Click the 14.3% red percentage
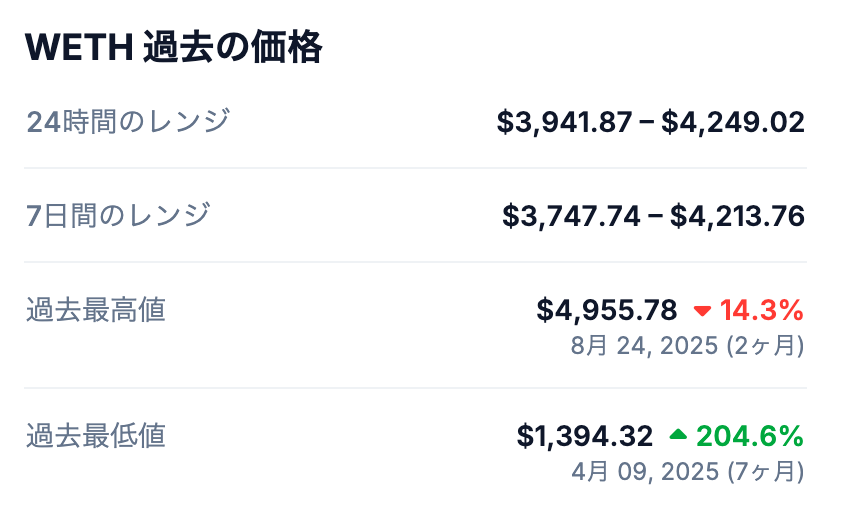 click(x=762, y=311)
